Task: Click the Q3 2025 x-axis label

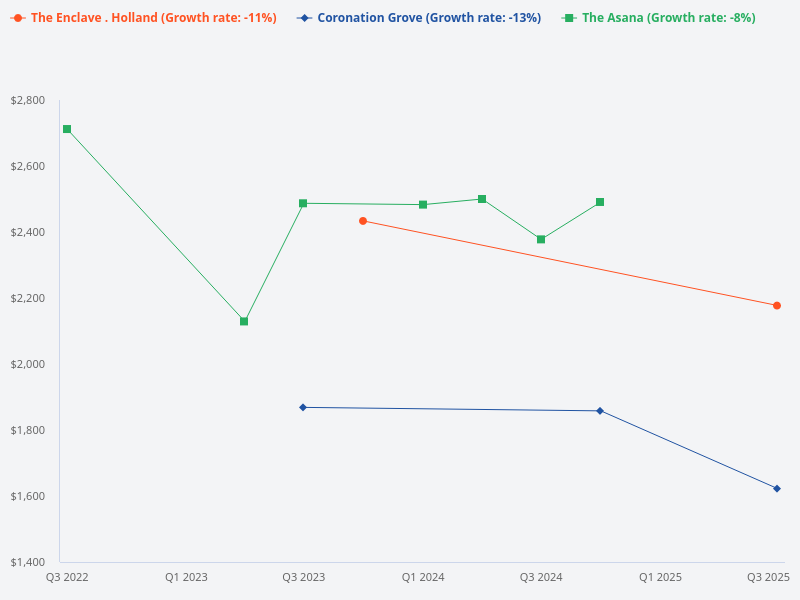Action: pos(768,577)
